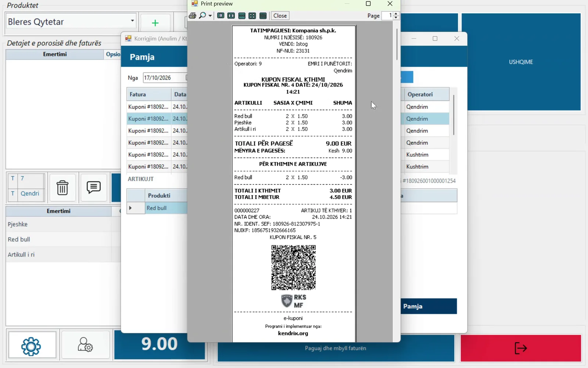
Task: Click the trash delete icon button
Action: [x=62, y=188]
